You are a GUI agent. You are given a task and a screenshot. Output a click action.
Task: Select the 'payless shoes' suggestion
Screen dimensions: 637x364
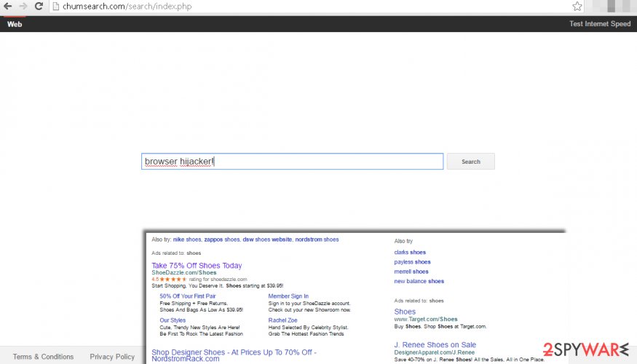pos(412,262)
